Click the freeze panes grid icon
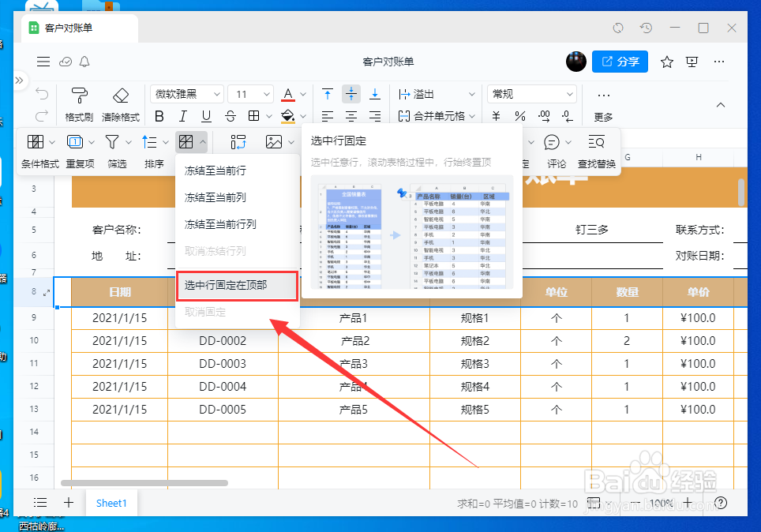This screenshot has width=761, height=532. 186,142
